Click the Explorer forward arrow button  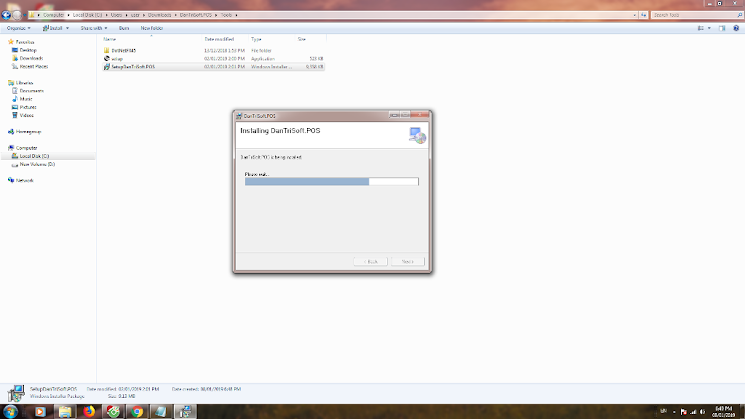pos(17,15)
